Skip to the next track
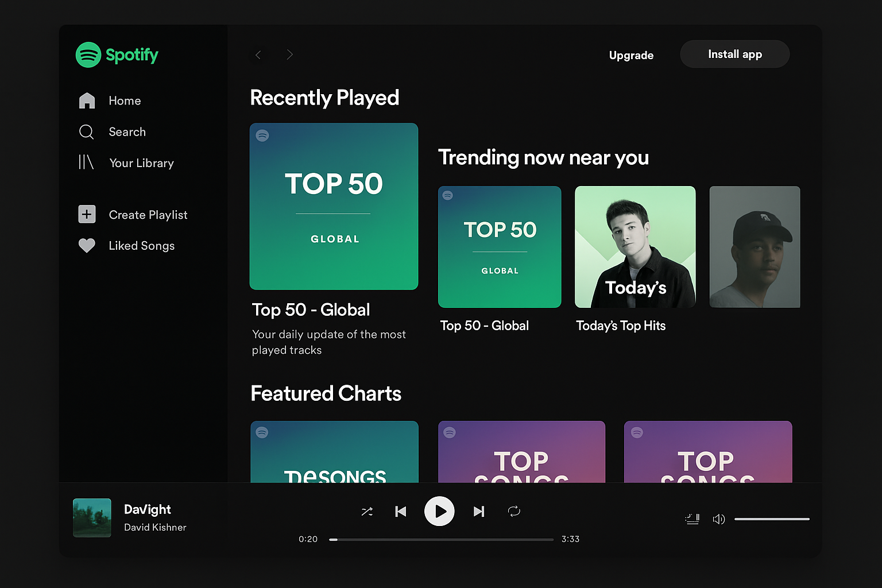The height and width of the screenshot is (588, 882). (479, 511)
